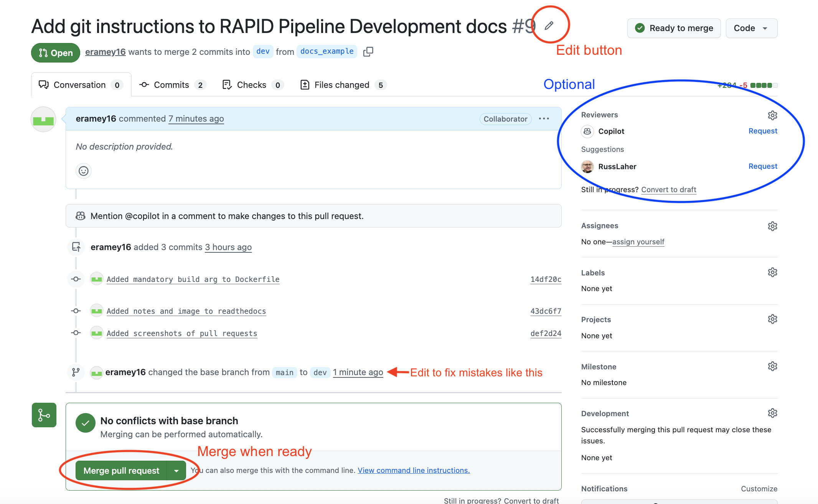Click the Merge pull request button

[121, 471]
